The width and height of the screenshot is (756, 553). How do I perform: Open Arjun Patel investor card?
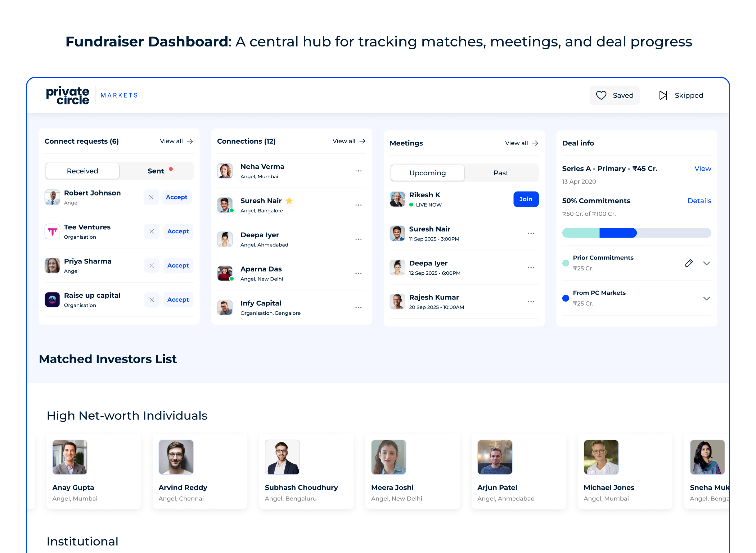(519, 471)
